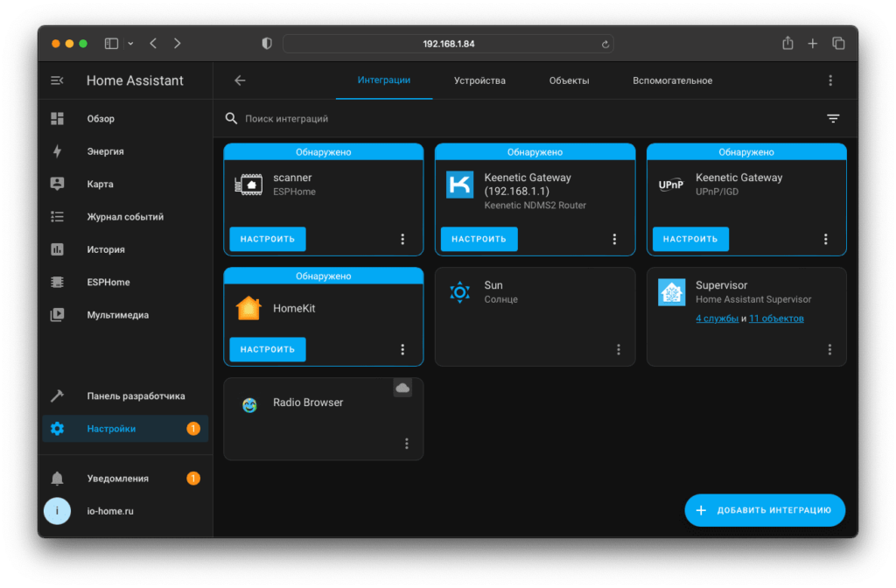Click the Добавить интеграцию button
Image resolution: width=896 pixels, height=588 pixels.
tap(765, 510)
